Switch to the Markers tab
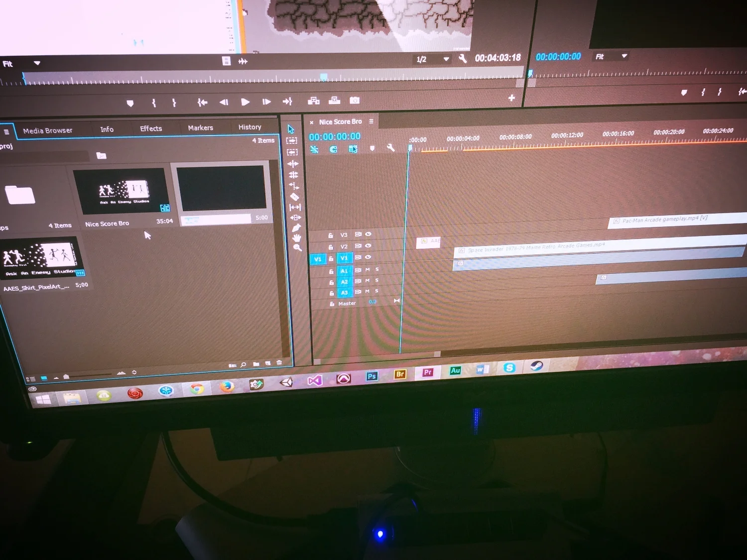The width and height of the screenshot is (747, 560). [x=200, y=128]
